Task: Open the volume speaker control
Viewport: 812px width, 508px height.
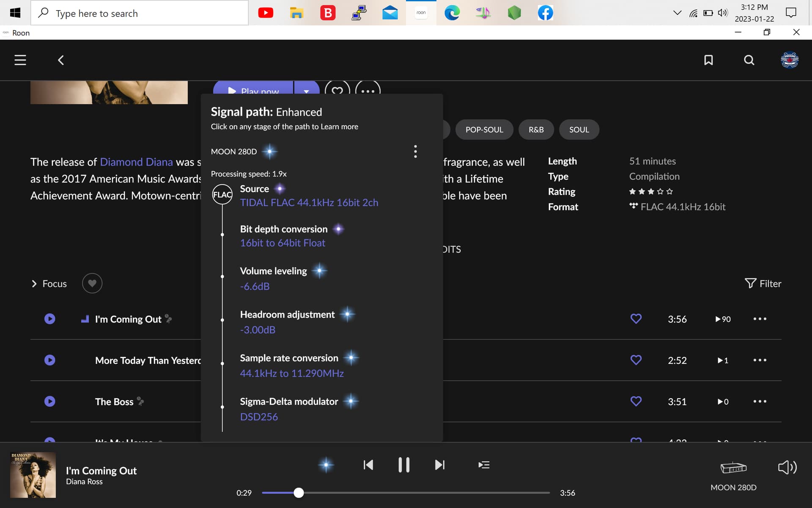Action: 787,467
